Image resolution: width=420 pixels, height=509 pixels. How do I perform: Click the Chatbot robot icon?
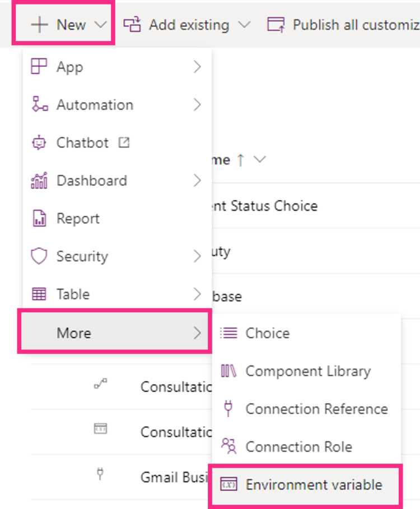coord(39,143)
